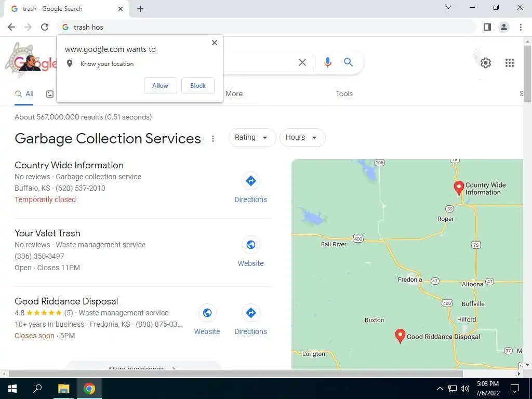Click the Google doodle logo
This screenshot has height=399, width=532.
(x=31, y=60)
